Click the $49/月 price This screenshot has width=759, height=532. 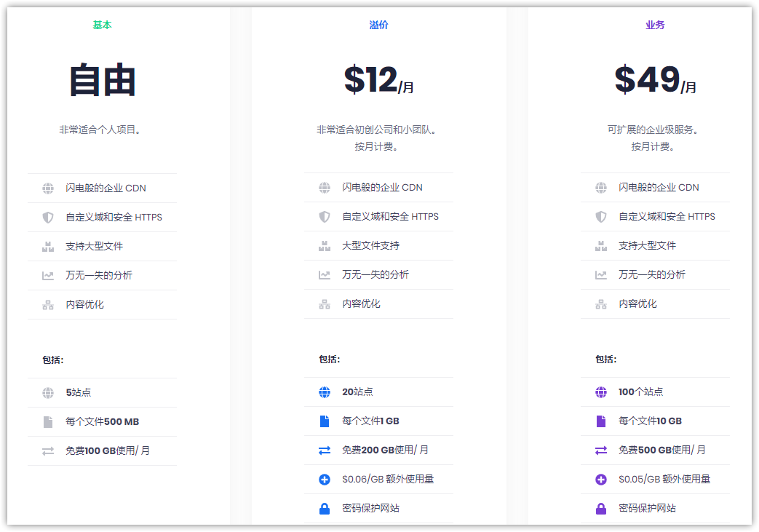point(655,80)
